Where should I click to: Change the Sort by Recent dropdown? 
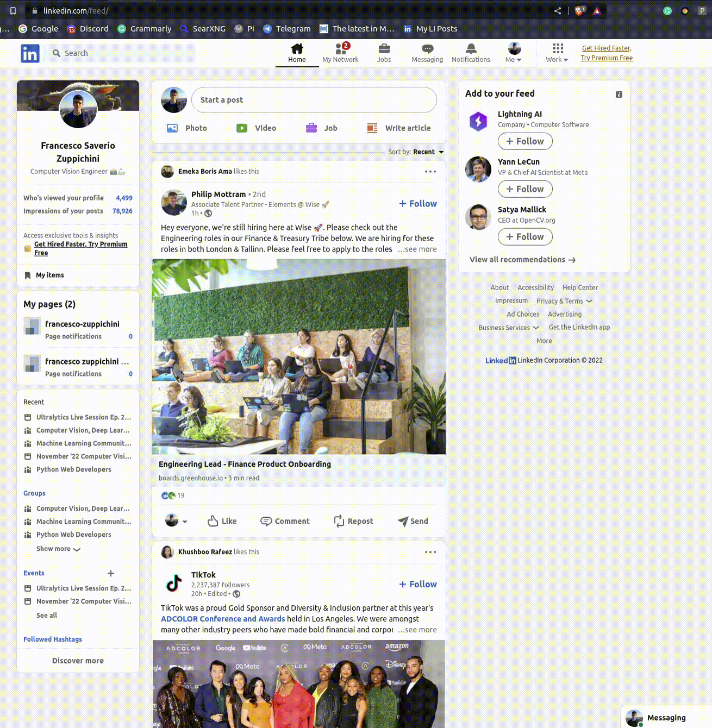(416, 152)
